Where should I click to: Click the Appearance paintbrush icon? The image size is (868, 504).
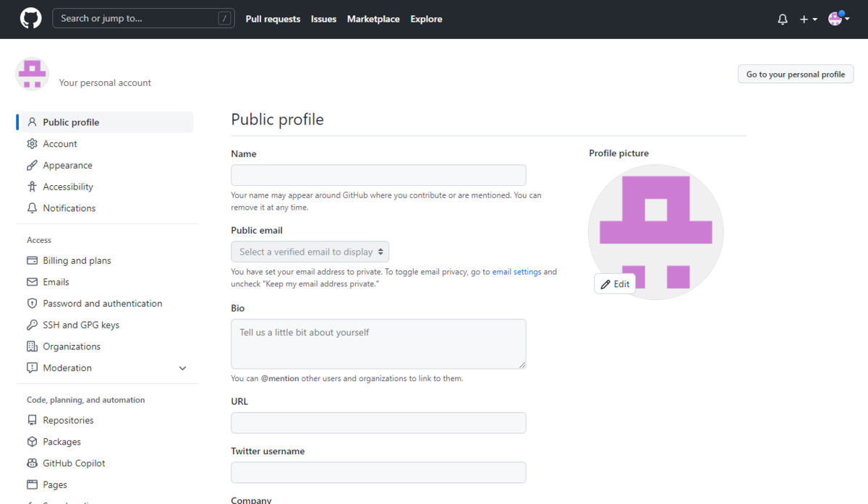pyautogui.click(x=32, y=166)
